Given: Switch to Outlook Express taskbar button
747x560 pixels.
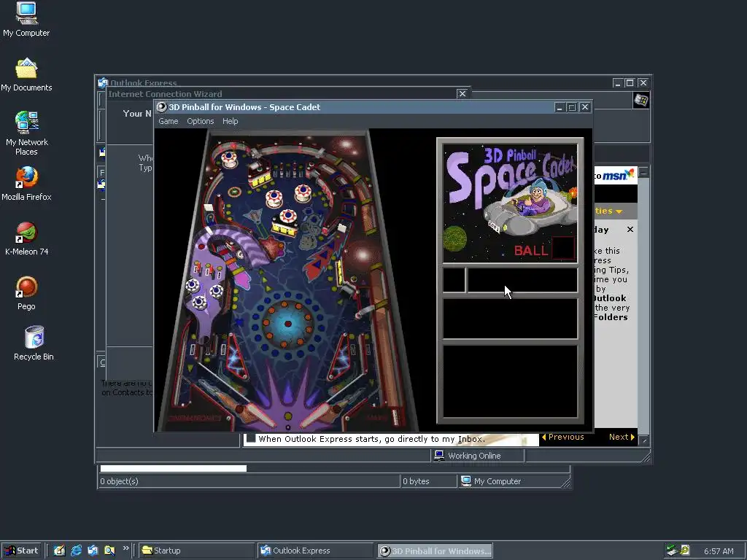Looking at the screenshot, I should (317, 551).
